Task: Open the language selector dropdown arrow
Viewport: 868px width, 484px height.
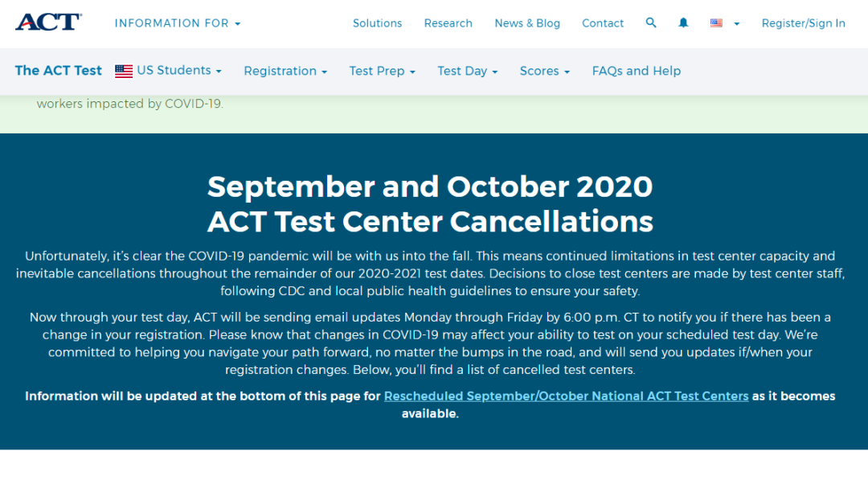Action: click(x=737, y=24)
